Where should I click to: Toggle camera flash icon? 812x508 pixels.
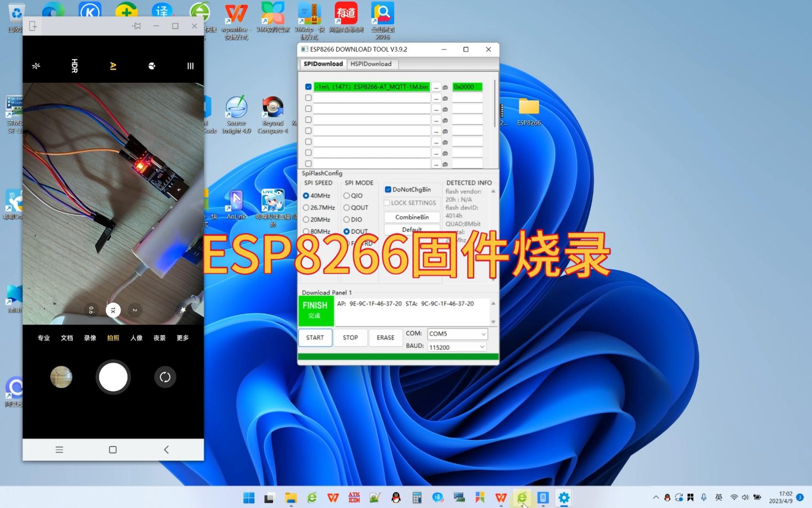pos(36,66)
